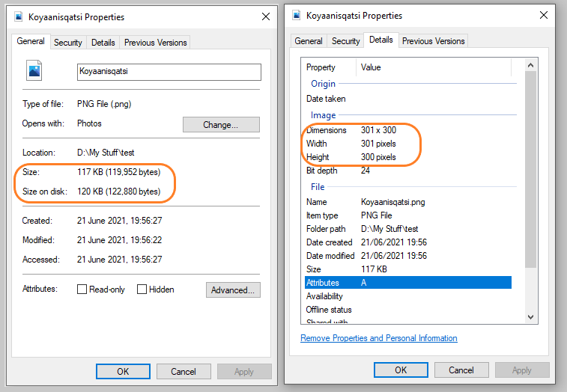This screenshot has width=567, height=392.
Task: Click the right dialog title bar icon
Action: (x=297, y=15)
